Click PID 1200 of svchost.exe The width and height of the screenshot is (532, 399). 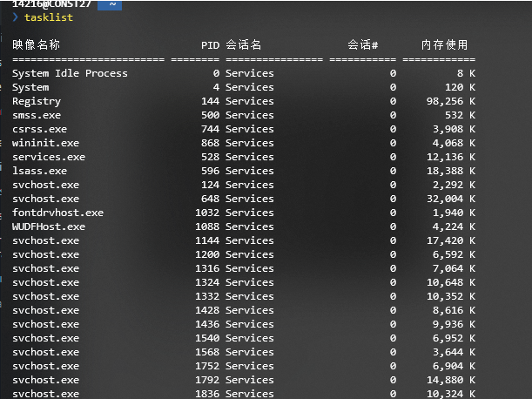point(207,254)
